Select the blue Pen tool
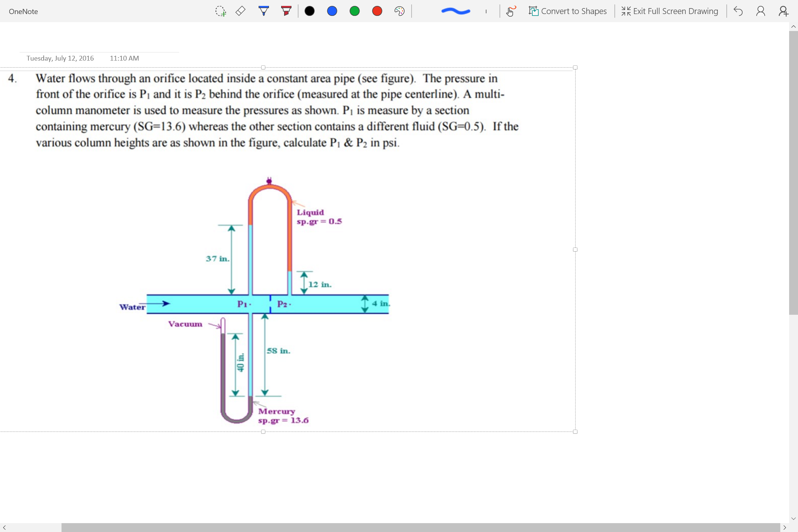 tap(264, 11)
